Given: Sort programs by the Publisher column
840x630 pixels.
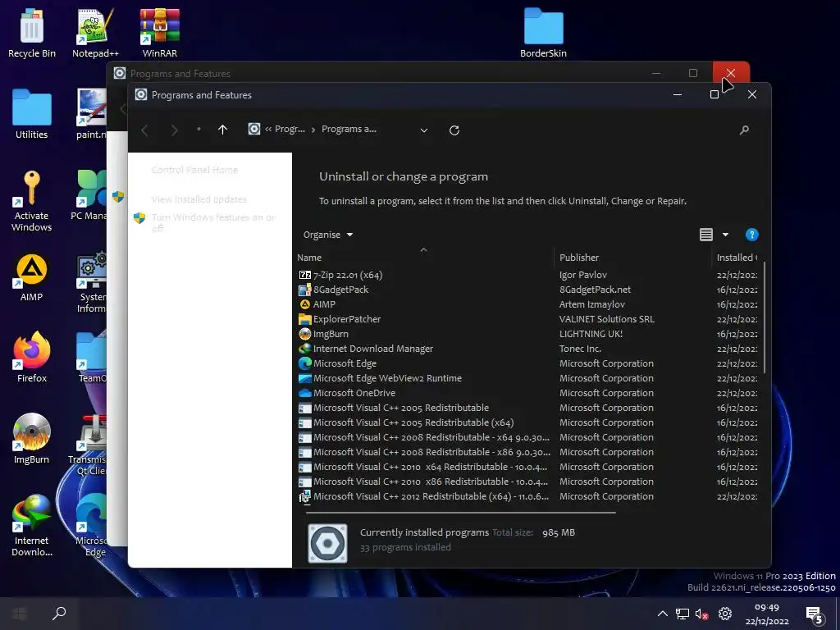Looking at the screenshot, I should (x=632, y=258).
